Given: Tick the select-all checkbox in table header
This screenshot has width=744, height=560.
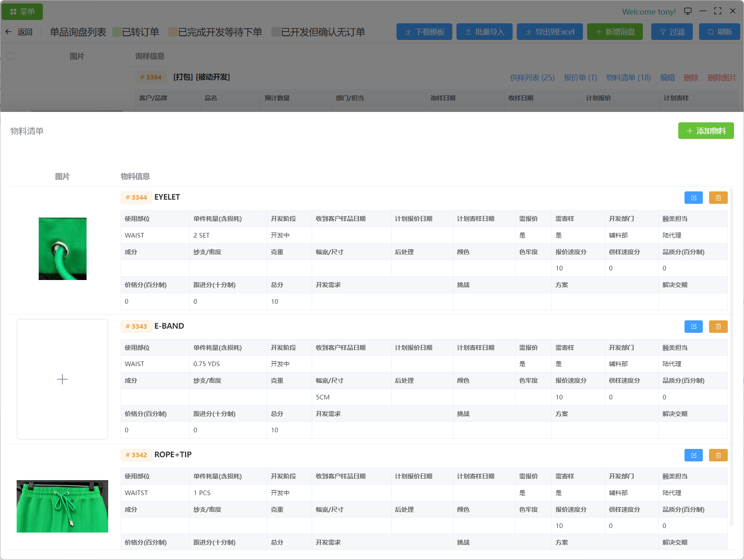Looking at the screenshot, I should (10, 56).
